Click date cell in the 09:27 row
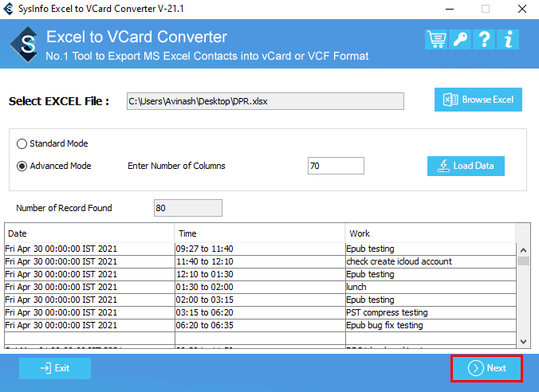Screen dimensions: 539x392 [90, 249]
